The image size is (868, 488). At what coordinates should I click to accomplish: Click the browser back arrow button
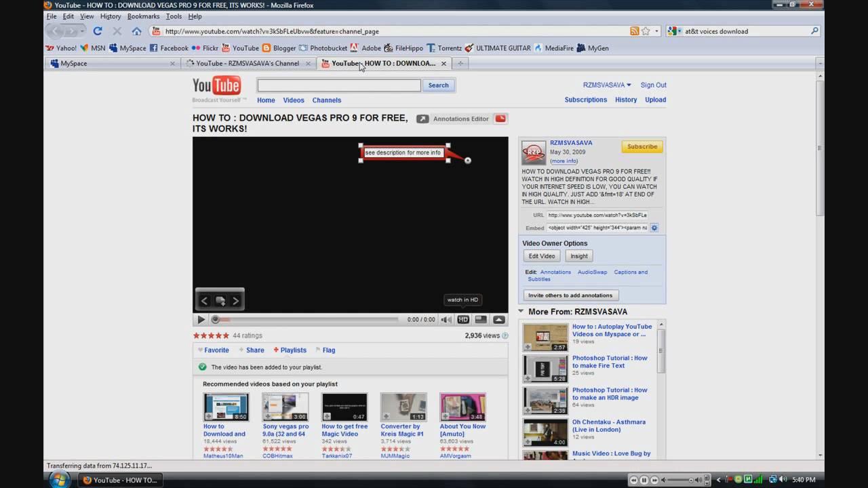coord(56,31)
